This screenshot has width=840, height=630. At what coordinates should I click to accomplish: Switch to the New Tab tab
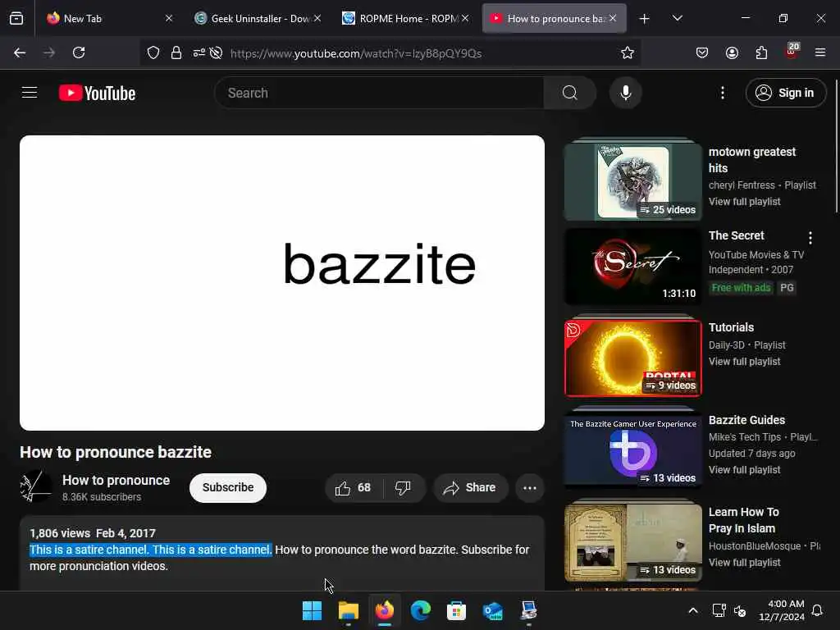(x=110, y=18)
